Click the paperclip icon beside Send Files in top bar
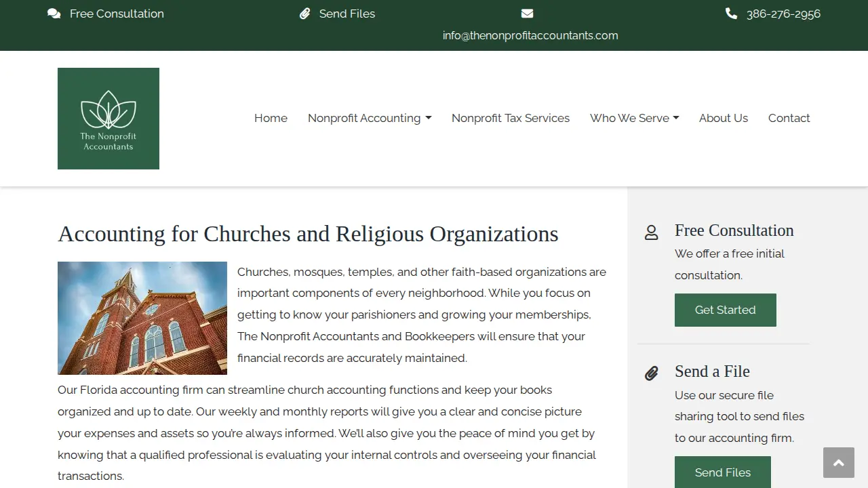Screen dimensions: 868x488 305,14
